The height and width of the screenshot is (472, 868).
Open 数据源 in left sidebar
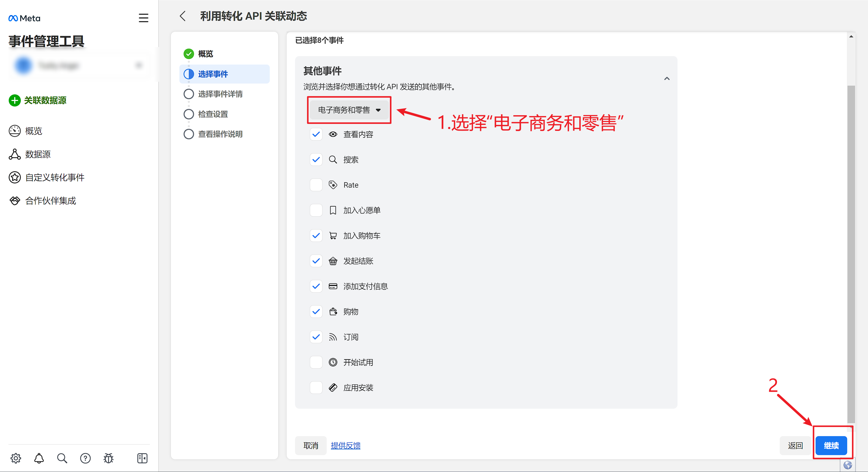pos(30,154)
